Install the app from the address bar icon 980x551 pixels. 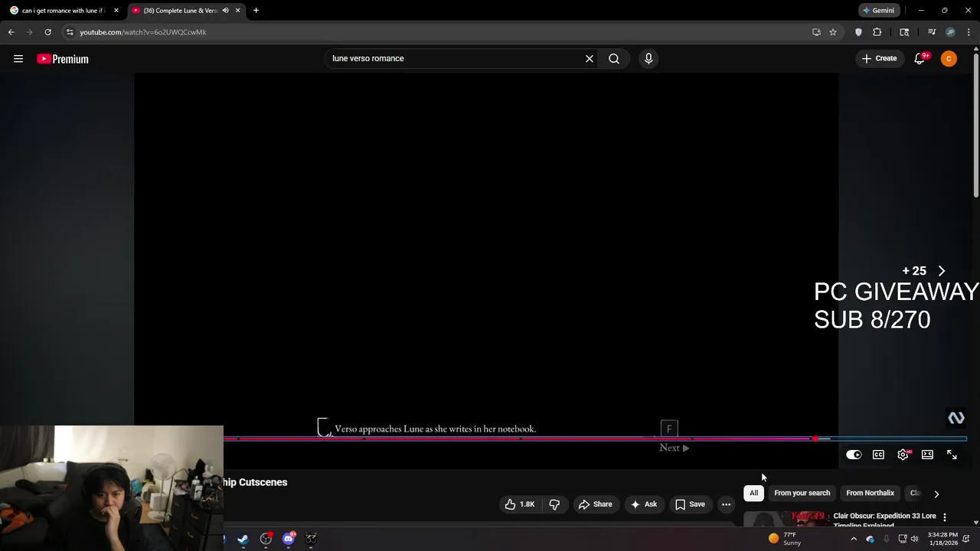click(816, 32)
